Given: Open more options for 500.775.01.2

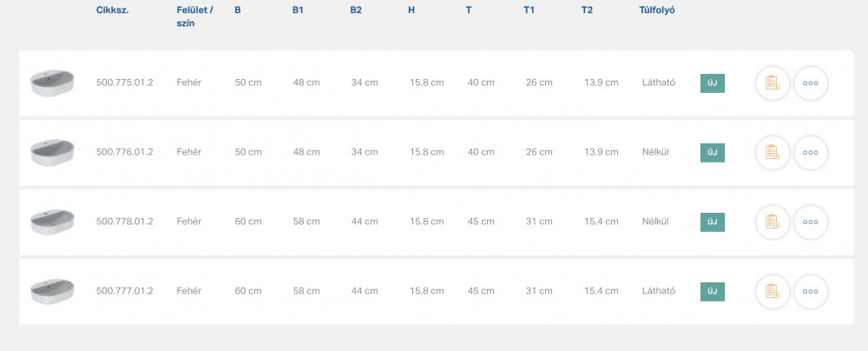Looking at the screenshot, I should click(x=811, y=83).
